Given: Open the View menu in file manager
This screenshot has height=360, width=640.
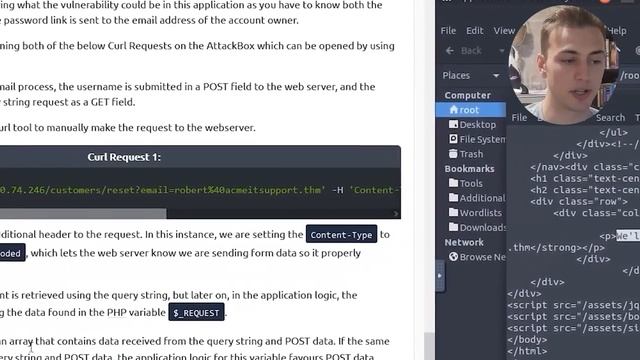Looking at the screenshot, I should click(504, 31).
